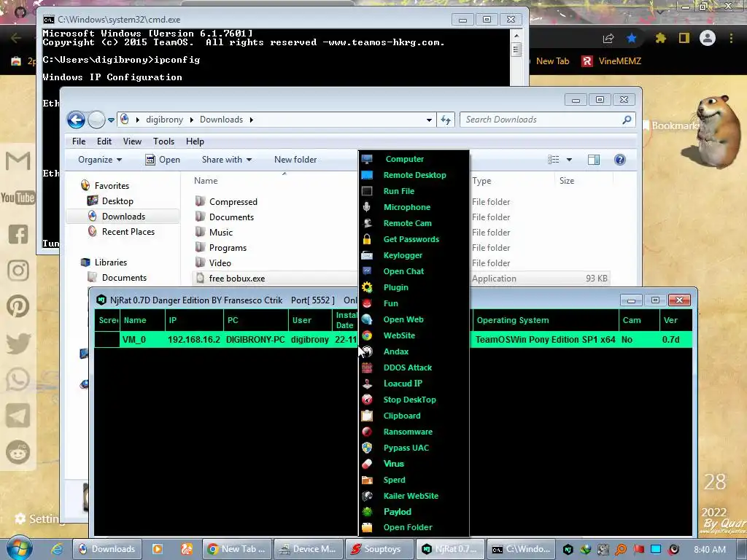This screenshot has height=560, width=747.
Task: Click the Operating System column header in NjRat
Action: point(544,321)
